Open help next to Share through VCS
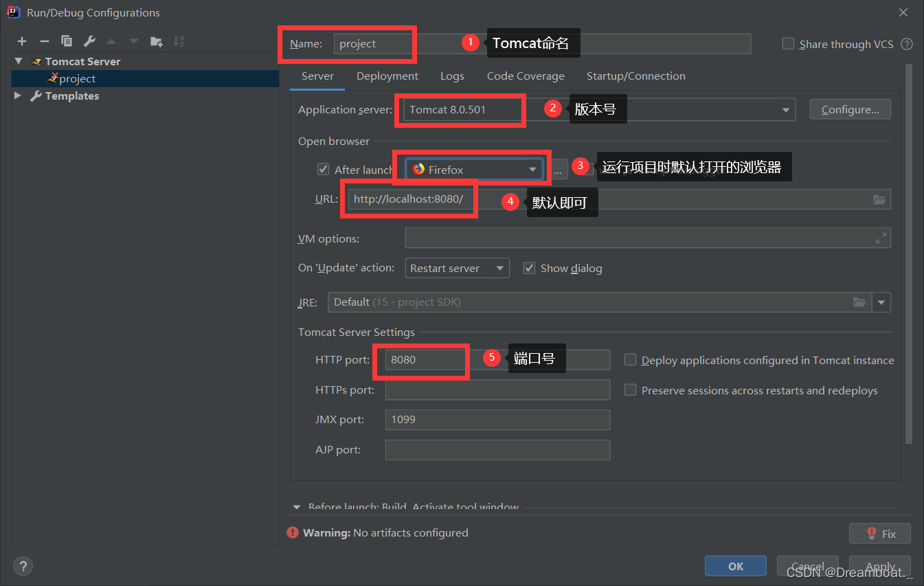Viewport: 924px width, 586px height. tap(907, 44)
